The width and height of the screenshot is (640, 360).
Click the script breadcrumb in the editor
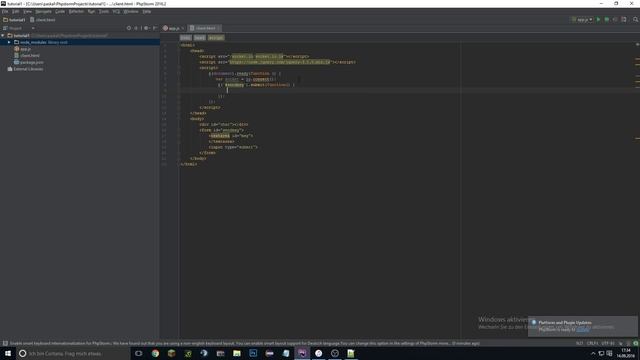point(216,38)
